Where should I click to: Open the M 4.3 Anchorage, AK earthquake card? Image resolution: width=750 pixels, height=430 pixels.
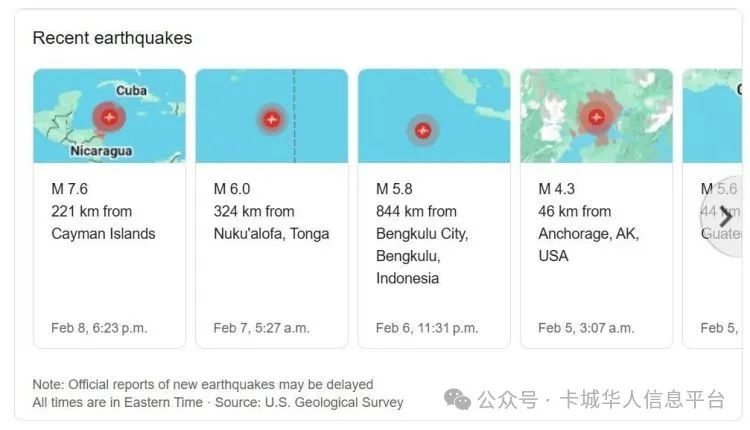596,209
